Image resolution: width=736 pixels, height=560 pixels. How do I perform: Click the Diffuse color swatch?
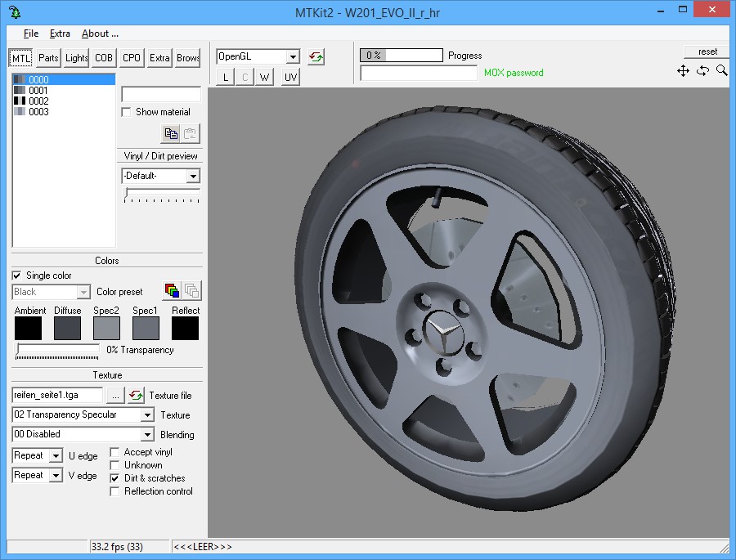67,329
